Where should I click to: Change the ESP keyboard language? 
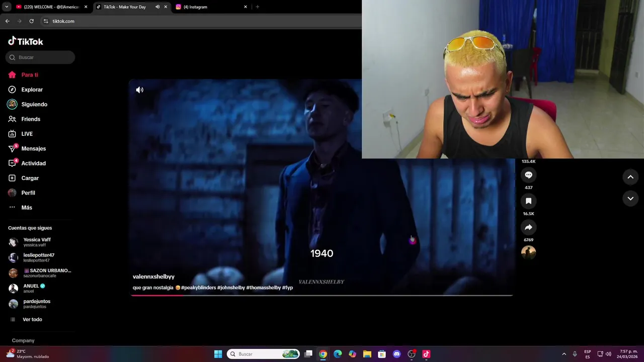pos(588,354)
